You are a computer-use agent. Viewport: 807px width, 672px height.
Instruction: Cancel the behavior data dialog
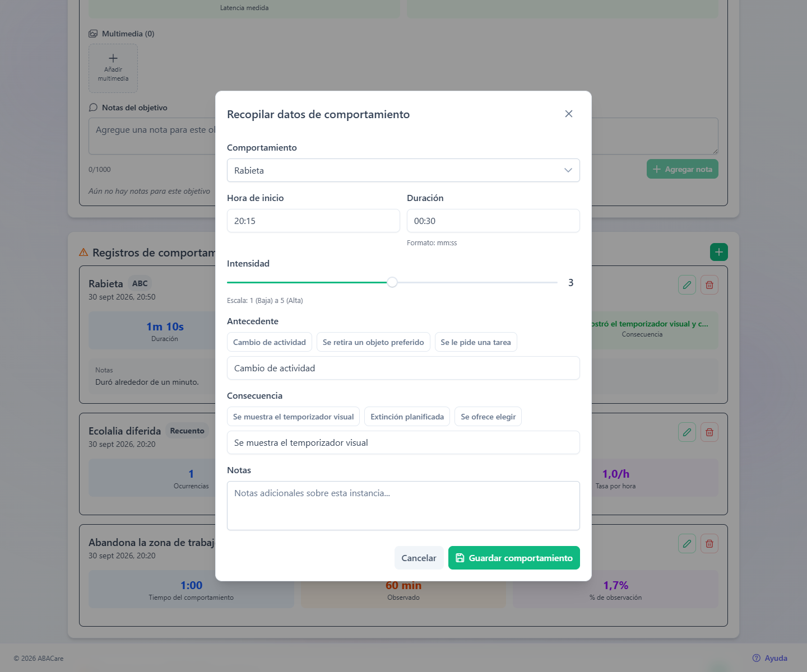tap(419, 558)
